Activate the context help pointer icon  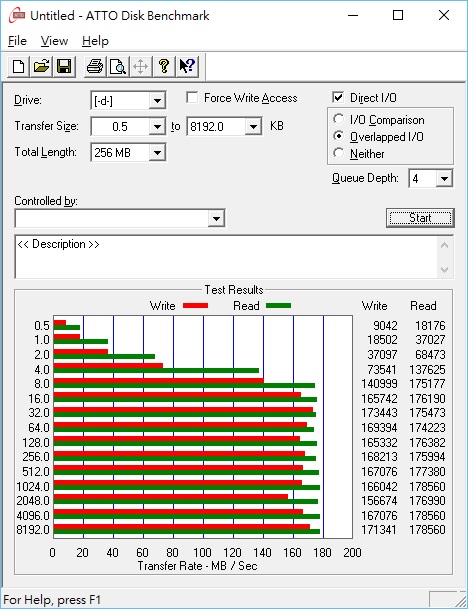[x=187, y=66]
